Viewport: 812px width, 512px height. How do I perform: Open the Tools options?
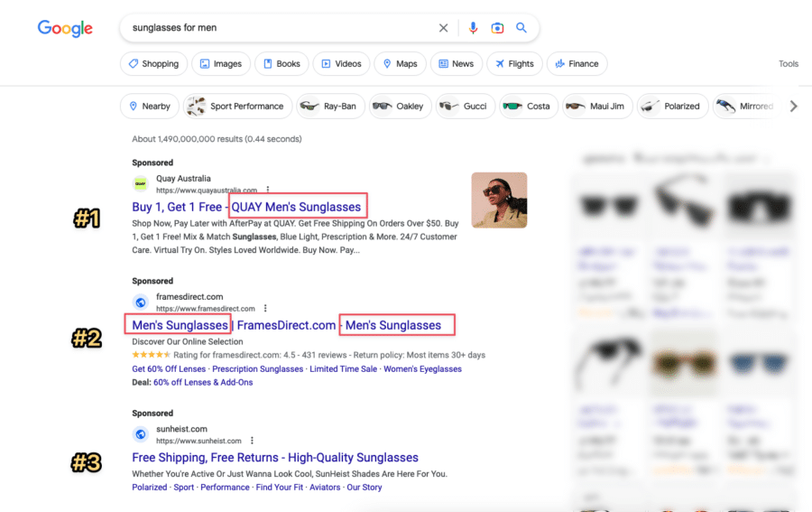789,64
